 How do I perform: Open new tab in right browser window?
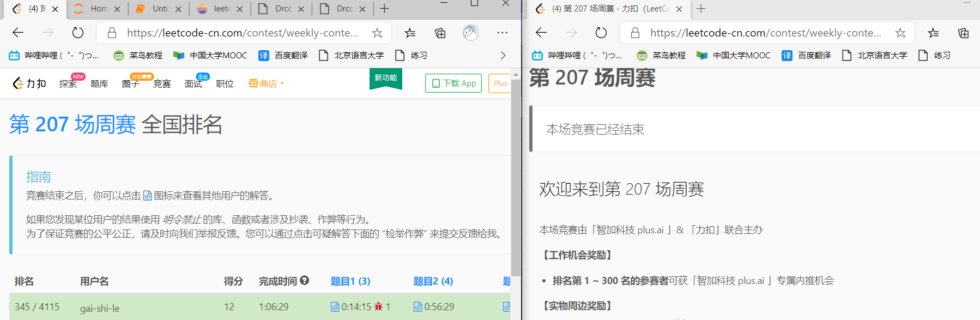[x=701, y=9]
